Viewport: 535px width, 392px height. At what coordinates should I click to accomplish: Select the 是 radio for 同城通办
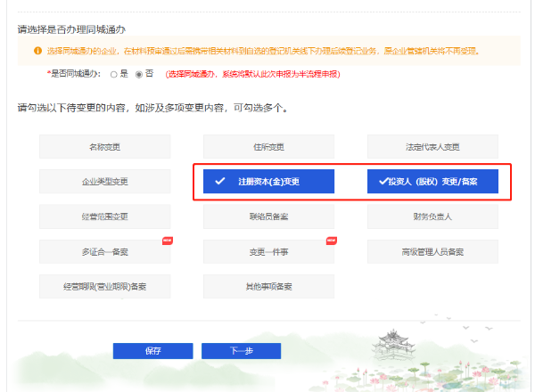click(x=114, y=74)
